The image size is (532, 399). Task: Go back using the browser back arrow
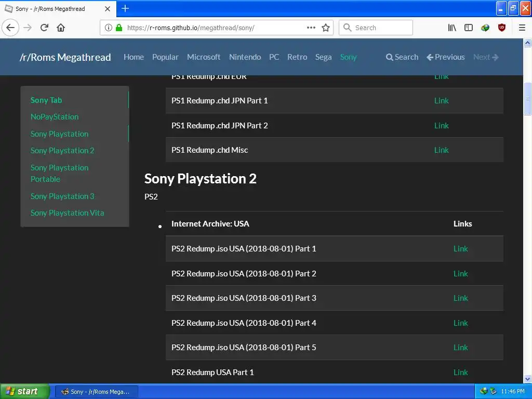(x=10, y=28)
